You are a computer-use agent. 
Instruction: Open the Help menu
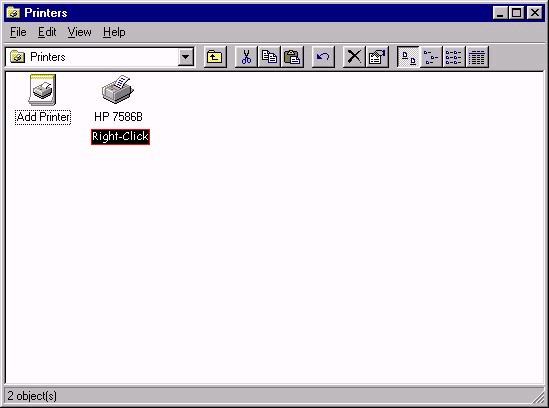[114, 32]
